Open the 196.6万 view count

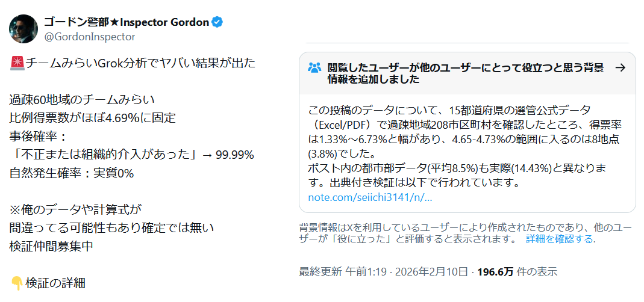[496, 271]
